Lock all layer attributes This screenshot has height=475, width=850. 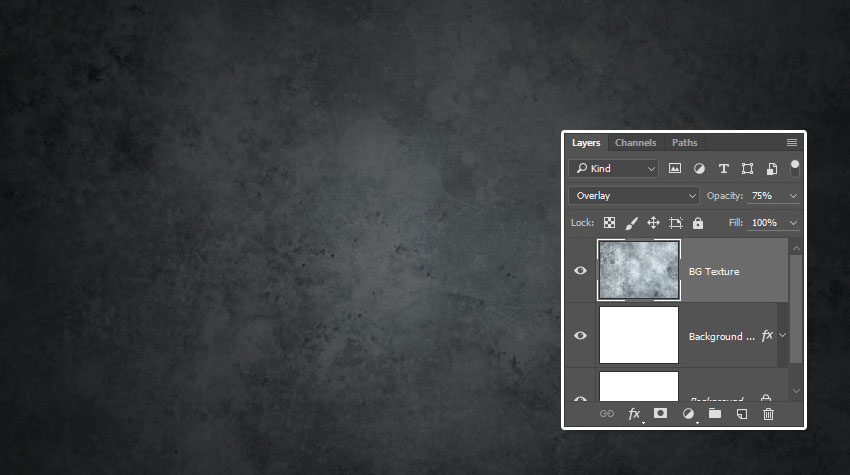click(698, 223)
